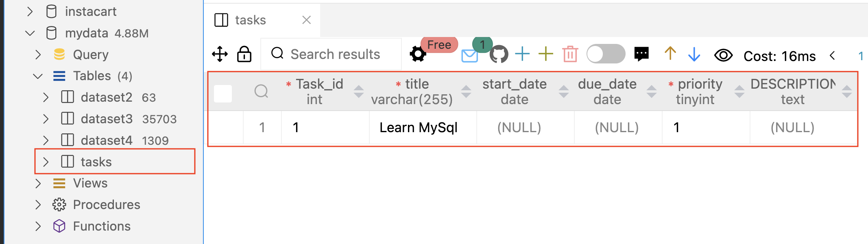Screen dimensions: 868x244
Task: Expand the tasks table in the sidebar
Action: (x=46, y=161)
